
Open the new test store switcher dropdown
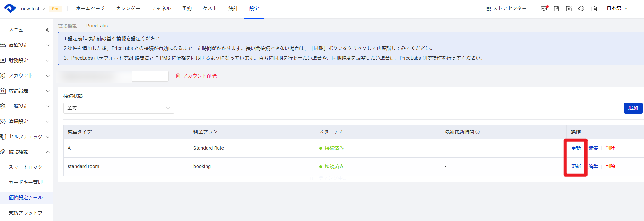(x=33, y=9)
